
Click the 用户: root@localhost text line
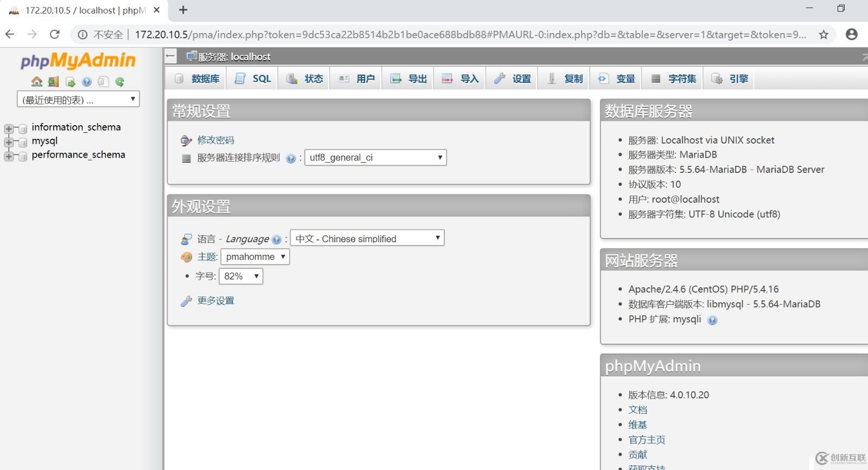(674, 199)
